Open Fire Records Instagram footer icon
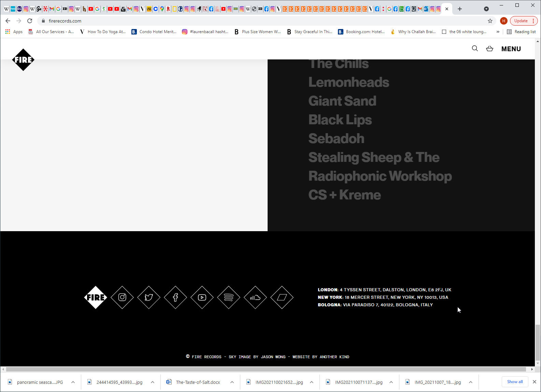 coord(122,297)
